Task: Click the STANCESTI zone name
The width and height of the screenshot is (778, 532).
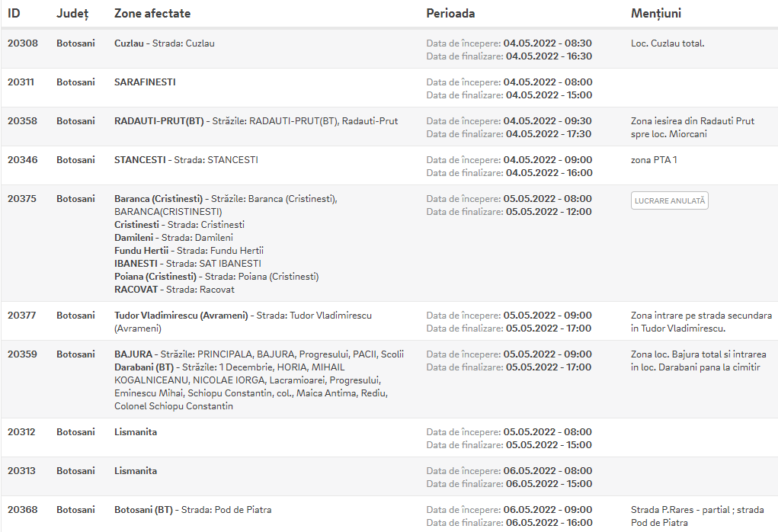Action: click(140, 160)
